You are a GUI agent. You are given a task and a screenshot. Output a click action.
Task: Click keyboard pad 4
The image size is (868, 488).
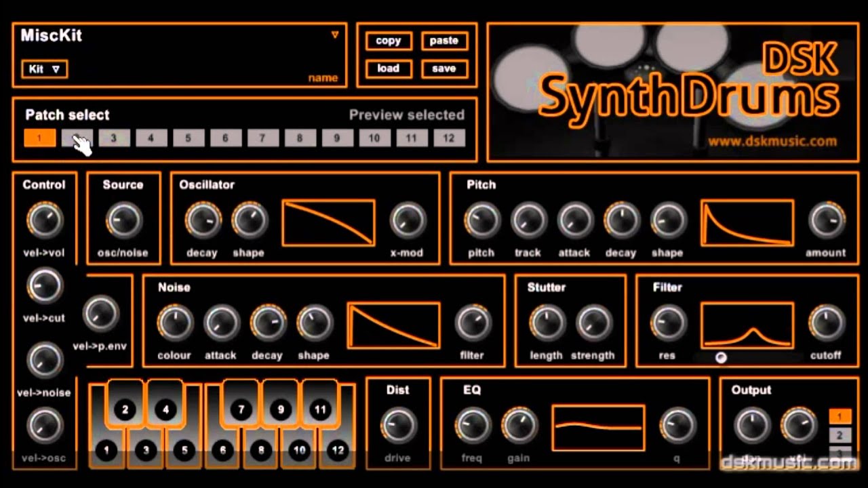click(x=165, y=409)
